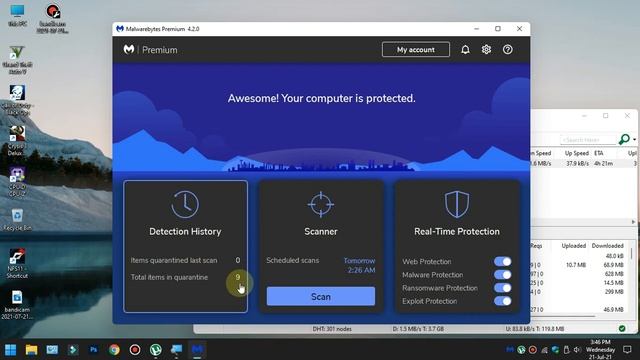Click the Web Protection label
This screenshot has width=640, height=360.
(x=427, y=262)
